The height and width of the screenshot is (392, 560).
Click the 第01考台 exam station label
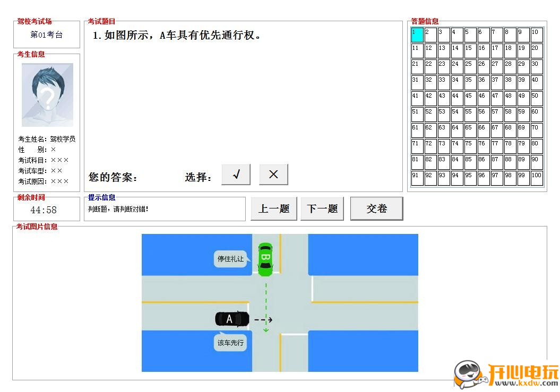click(47, 35)
